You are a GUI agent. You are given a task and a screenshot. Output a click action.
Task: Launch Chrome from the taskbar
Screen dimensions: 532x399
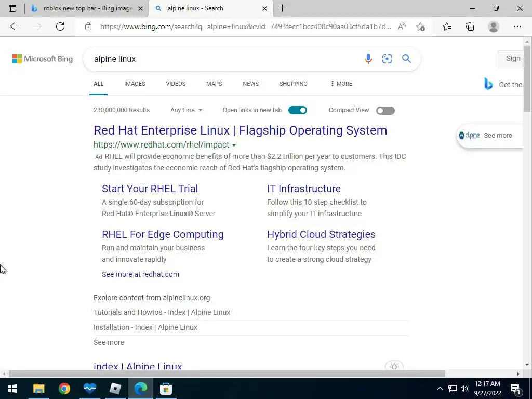(64, 389)
